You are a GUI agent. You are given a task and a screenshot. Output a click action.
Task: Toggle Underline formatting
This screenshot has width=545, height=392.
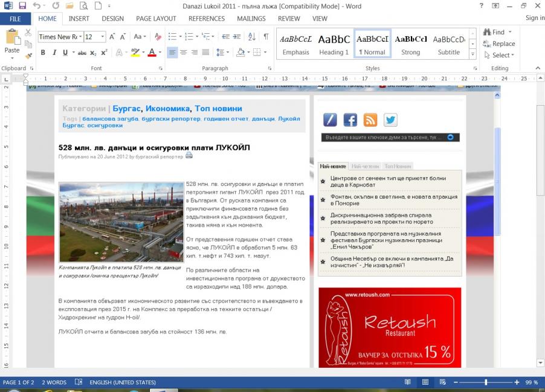point(65,53)
